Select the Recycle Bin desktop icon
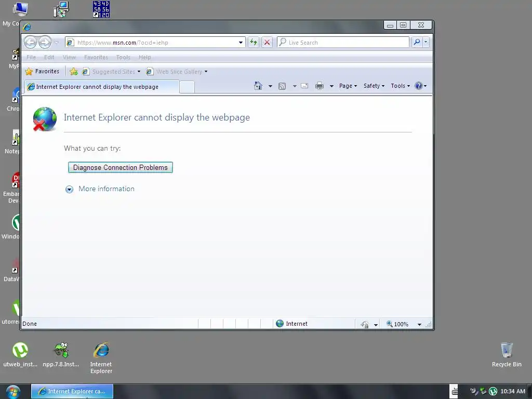532x399 pixels. coord(507,354)
